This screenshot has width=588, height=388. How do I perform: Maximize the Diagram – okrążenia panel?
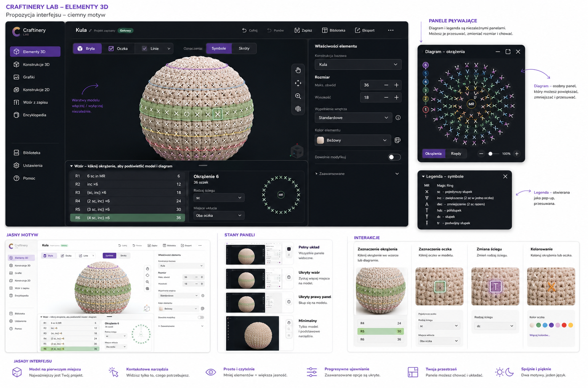(x=508, y=51)
